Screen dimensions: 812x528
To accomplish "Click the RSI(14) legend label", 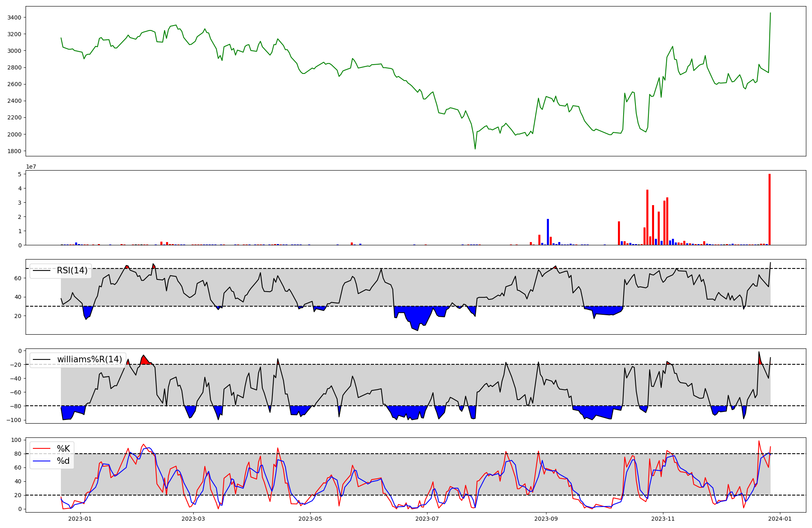I will (72, 270).
